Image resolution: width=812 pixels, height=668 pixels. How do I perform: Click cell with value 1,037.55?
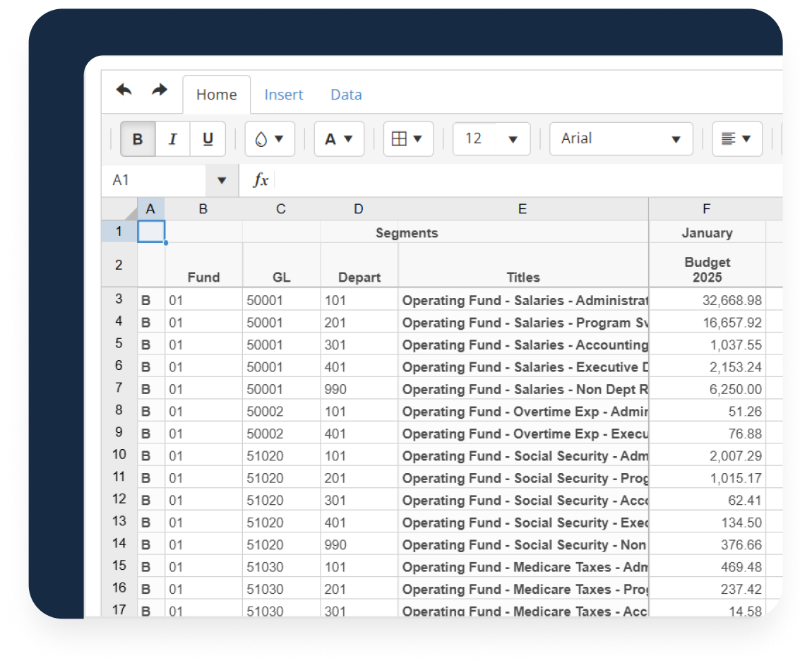[707, 345]
